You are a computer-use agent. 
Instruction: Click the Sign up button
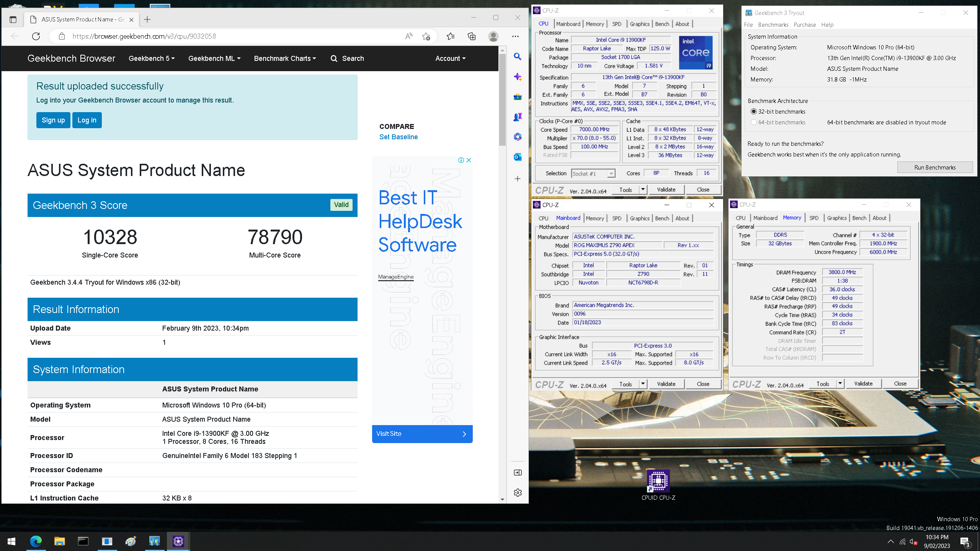(53, 120)
